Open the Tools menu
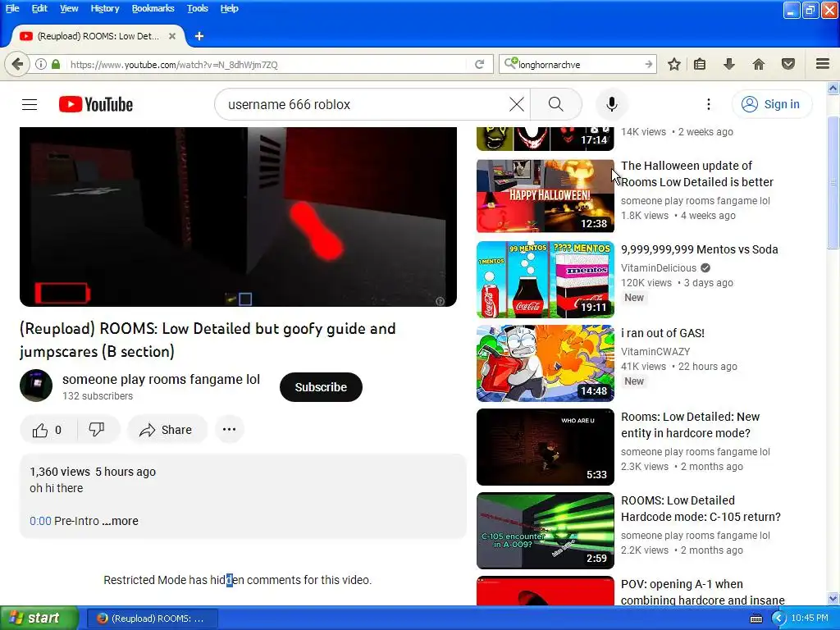 click(197, 8)
